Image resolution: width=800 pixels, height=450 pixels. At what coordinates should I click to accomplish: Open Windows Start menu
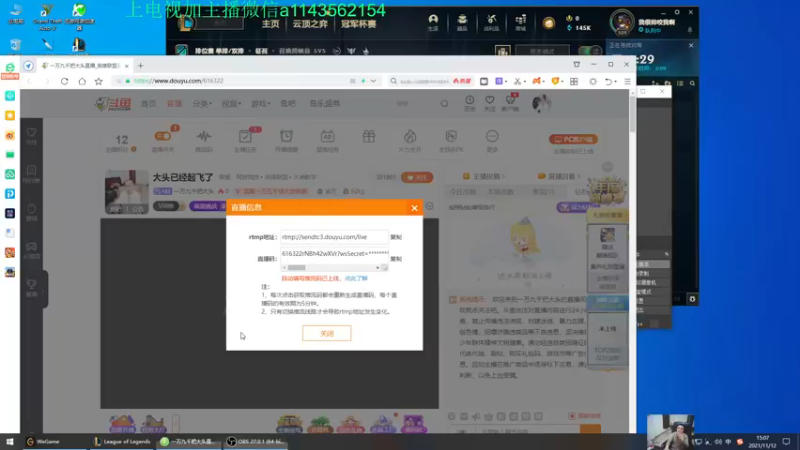[x=10, y=442]
